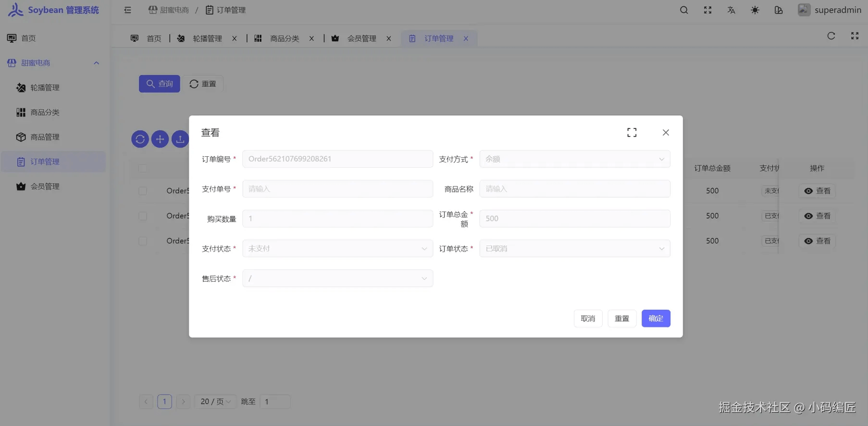Click the reload page icon in tab bar
Viewport: 868px width, 426px height.
(x=831, y=36)
